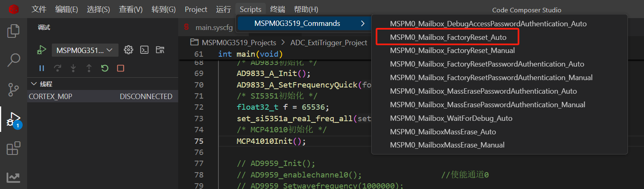Screen dimensions: 644x189
Task: Select the CORTEX_M0P thread row
Action: pos(102,97)
